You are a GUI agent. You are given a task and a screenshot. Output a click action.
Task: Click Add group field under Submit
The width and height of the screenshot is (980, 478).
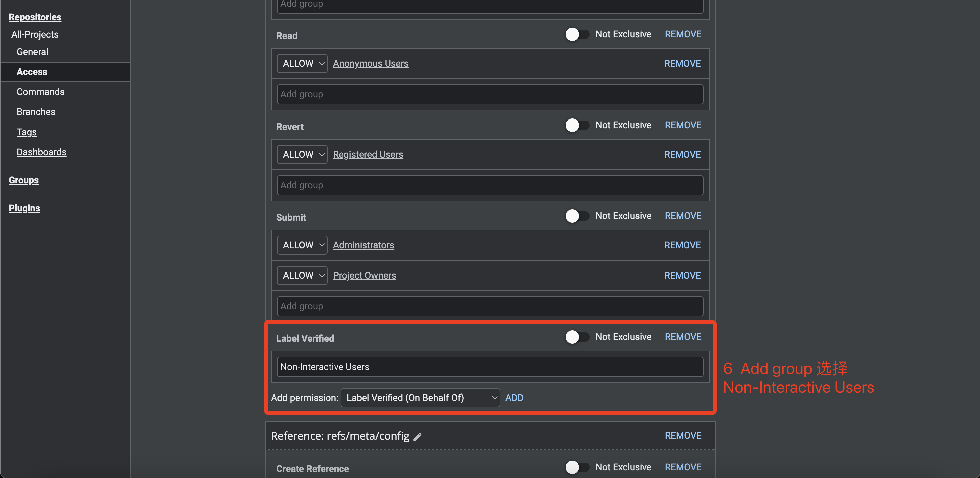(490, 306)
